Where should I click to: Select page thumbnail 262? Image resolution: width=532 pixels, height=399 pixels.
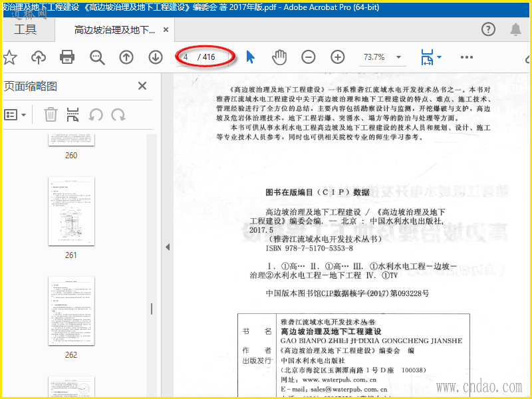[71, 311]
